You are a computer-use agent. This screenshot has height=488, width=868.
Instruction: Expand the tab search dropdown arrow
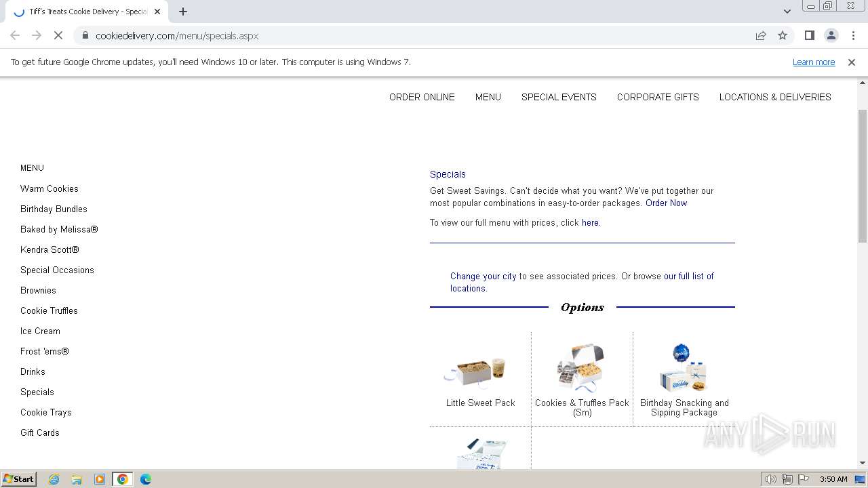coord(787,12)
